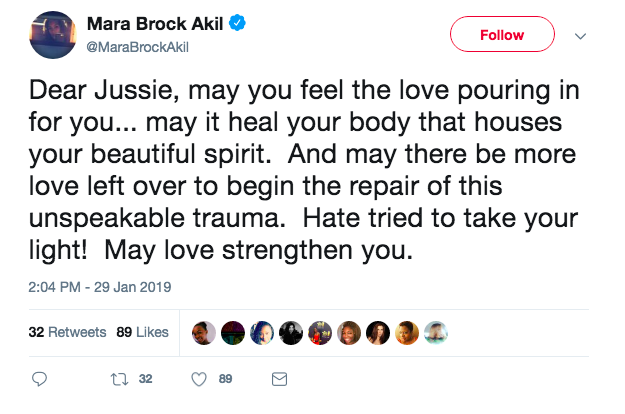Click the blue verified badge
Viewport: 625px width, 414px height.
coord(237,23)
